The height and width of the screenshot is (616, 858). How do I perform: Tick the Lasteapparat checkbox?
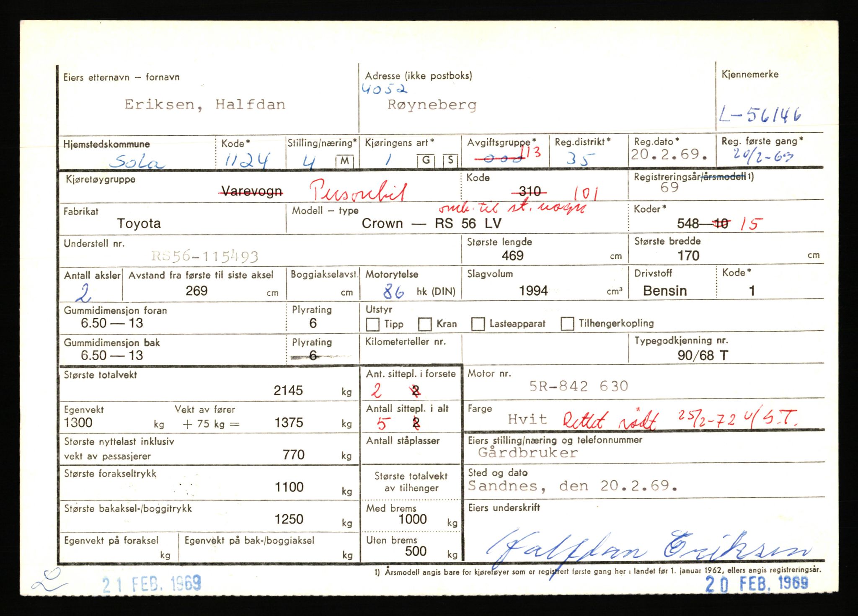478,324
